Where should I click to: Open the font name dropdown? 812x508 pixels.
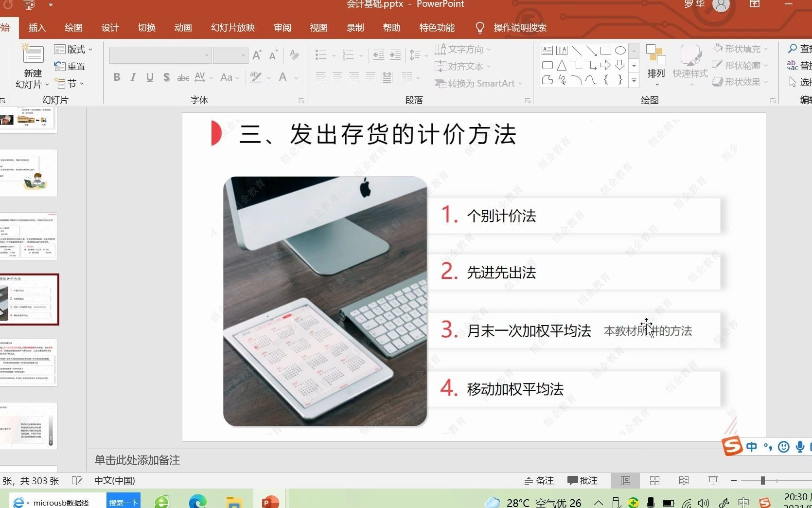[x=206, y=55]
